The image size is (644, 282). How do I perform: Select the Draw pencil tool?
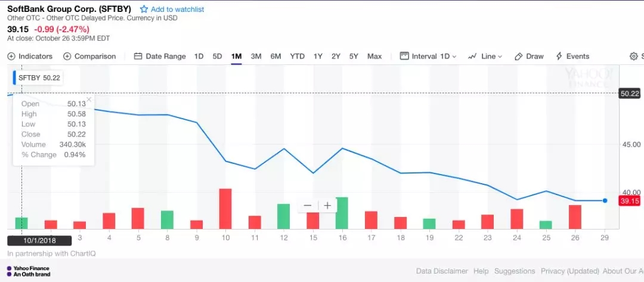click(x=518, y=56)
